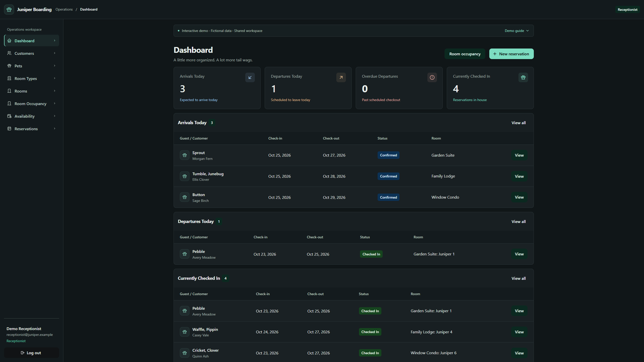The image size is (644, 362).
Task: Click the Room Types building icon
Action: click(9, 78)
